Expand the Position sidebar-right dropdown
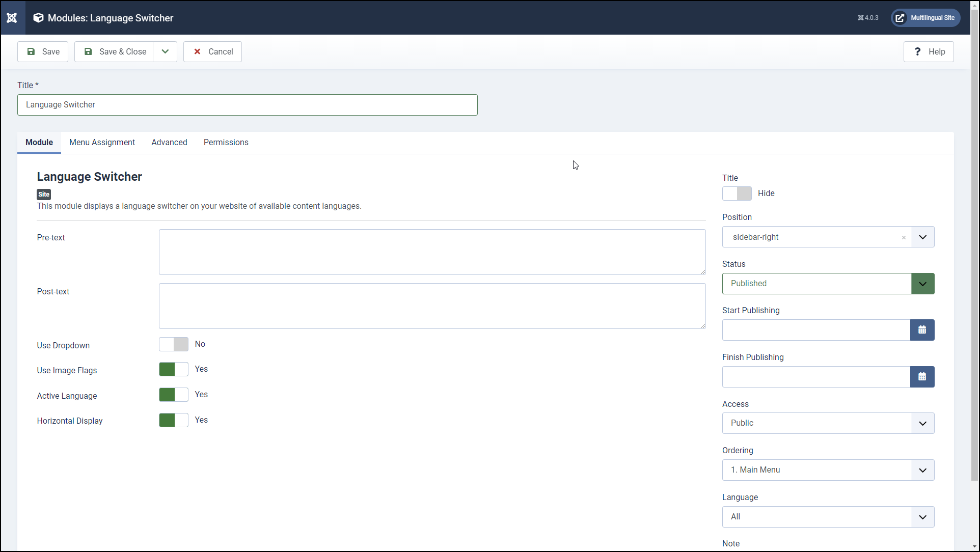 (922, 237)
